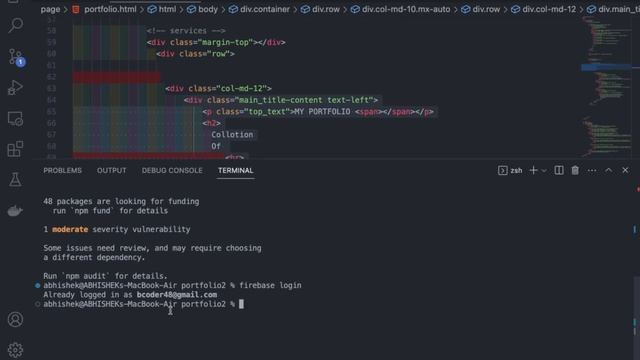Viewport: 640px width, 360px height.
Task: Open the Docker whale icon
Action: click(15, 211)
